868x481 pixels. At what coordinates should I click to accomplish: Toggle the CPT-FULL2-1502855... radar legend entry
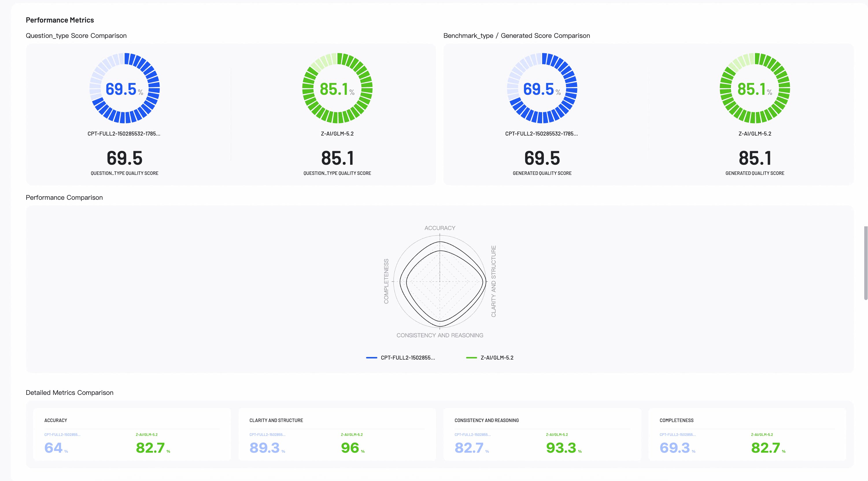point(401,358)
